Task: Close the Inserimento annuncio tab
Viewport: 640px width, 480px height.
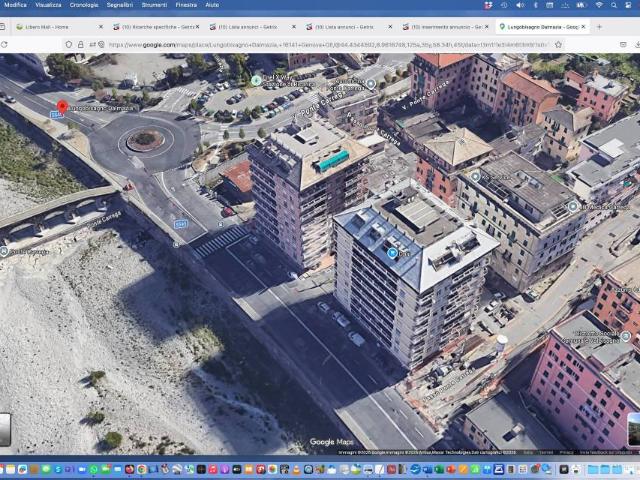Action: point(486,27)
